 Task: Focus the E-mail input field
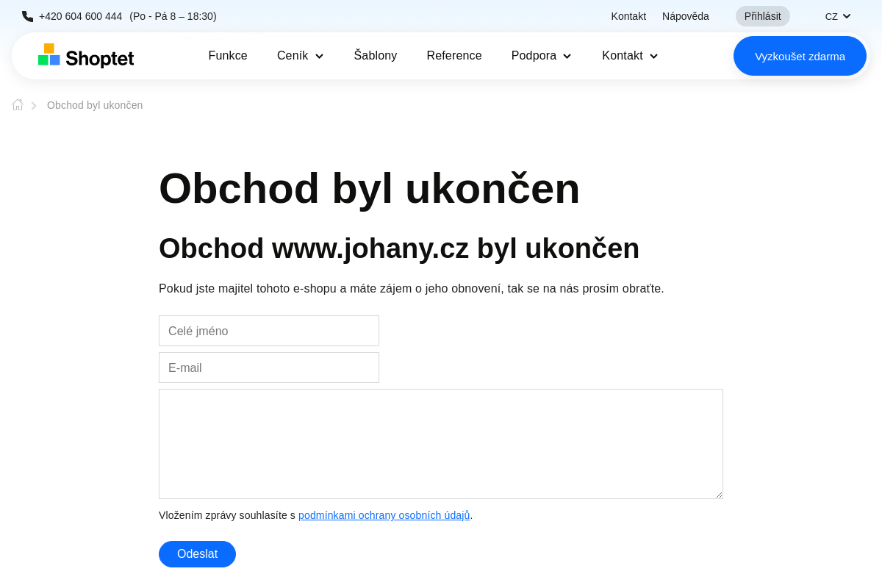269,367
